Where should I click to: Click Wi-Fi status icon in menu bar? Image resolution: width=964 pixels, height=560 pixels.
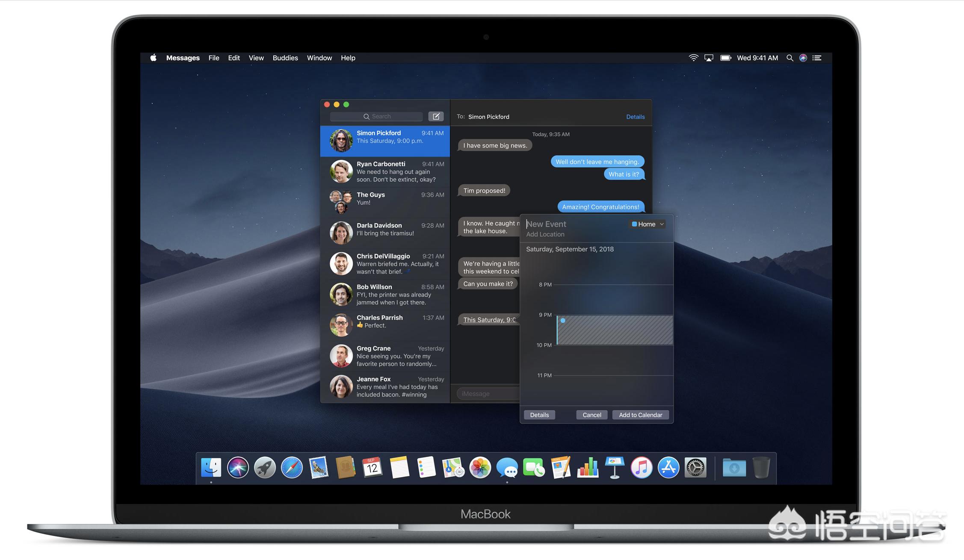(693, 58)
